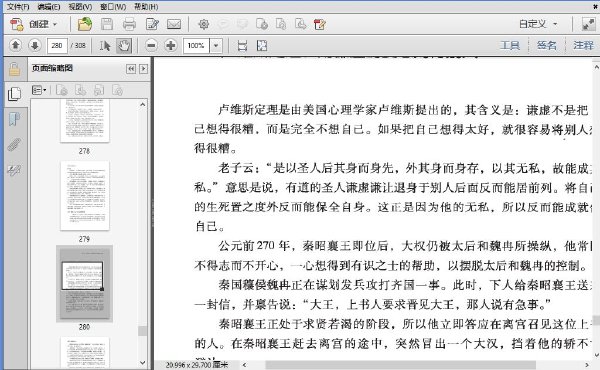Open the 自定义 dropdown

click(538, 24)
